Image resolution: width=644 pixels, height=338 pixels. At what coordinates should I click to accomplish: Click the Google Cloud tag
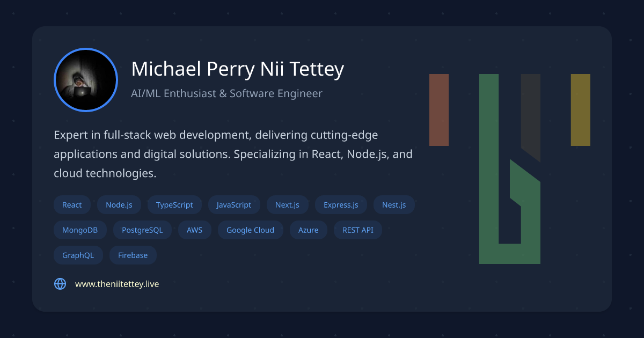[x=250, y=230]
